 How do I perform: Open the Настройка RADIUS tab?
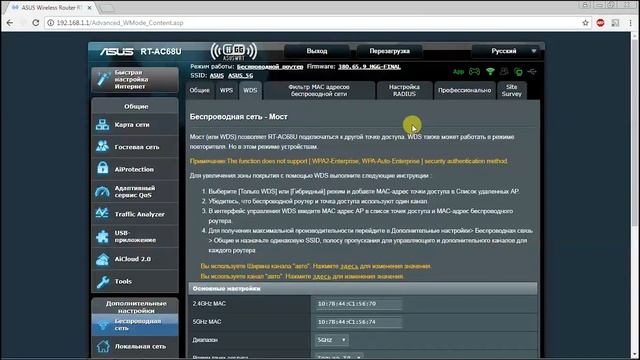pyautogui.click(x=404, y=90)
